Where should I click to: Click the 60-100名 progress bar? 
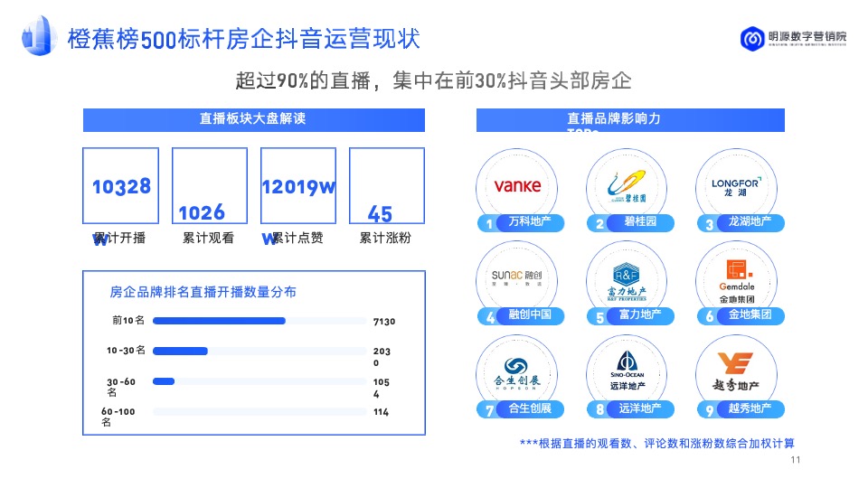point(259,411)
